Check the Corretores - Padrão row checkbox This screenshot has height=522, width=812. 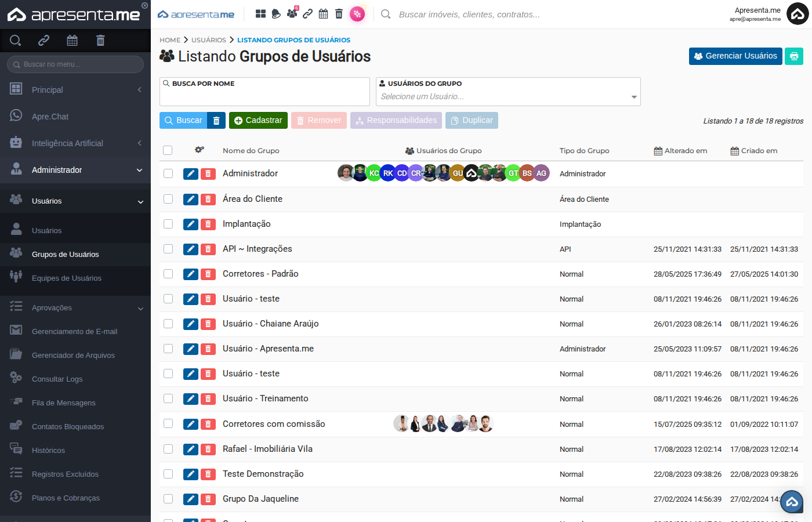pyautogui.click(x=168, y=274)
